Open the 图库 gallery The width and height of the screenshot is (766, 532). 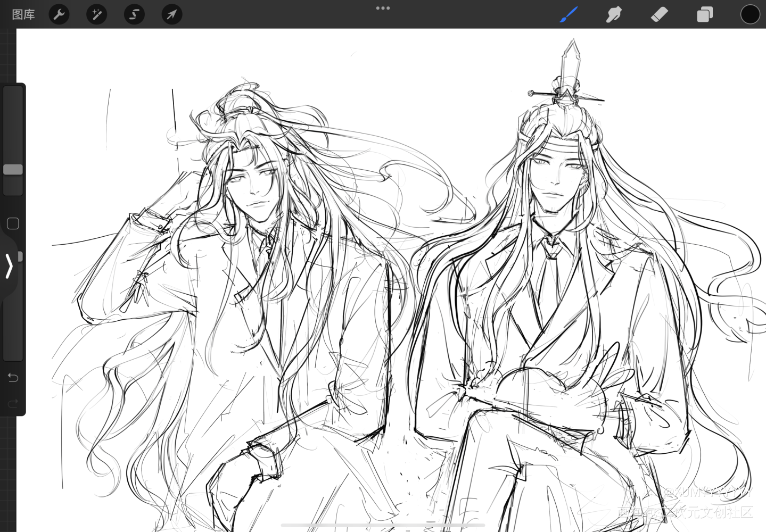(23, 14)
